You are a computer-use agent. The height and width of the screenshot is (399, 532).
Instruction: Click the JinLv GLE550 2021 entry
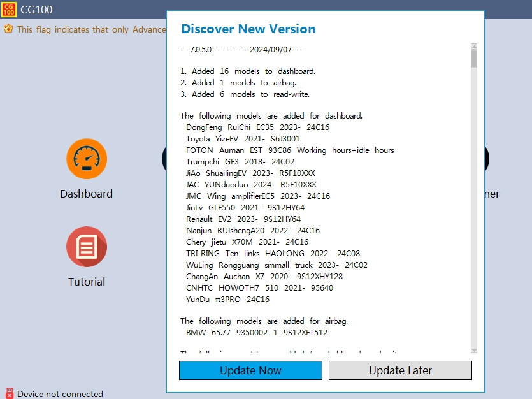[x=245, y=208]
